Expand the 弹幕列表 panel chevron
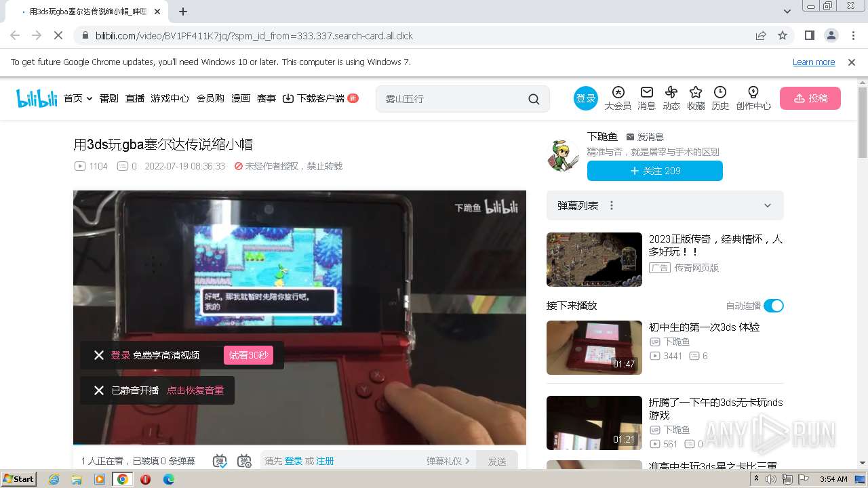The width and height of the screenshot is (868, 488). tap(768, 205)
